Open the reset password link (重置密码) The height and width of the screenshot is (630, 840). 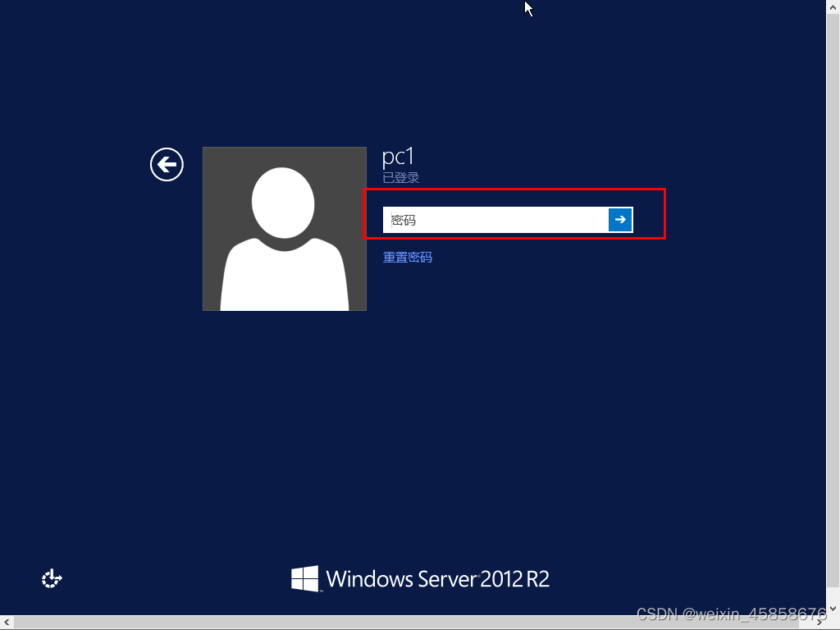(407, 257)
